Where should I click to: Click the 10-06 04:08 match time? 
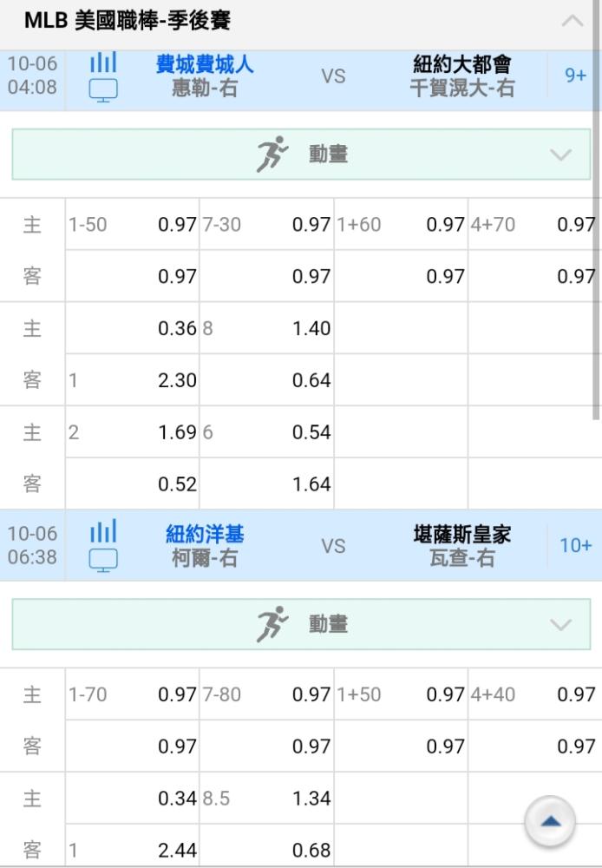click(32, 76)
